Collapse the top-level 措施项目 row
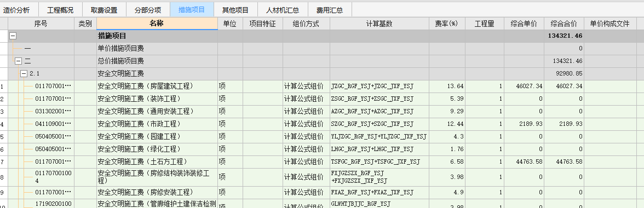644x208 pixels. point(12,36)
